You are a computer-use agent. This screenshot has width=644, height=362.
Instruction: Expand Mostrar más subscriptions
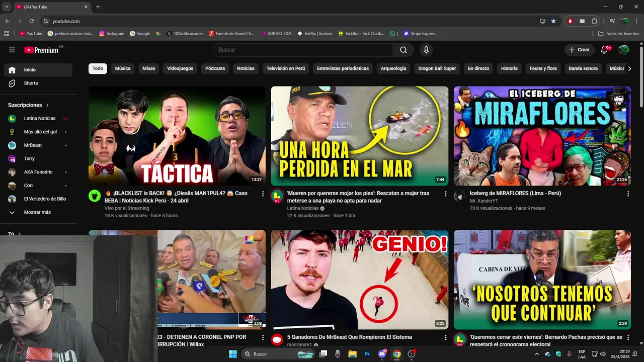coord(38,212)
